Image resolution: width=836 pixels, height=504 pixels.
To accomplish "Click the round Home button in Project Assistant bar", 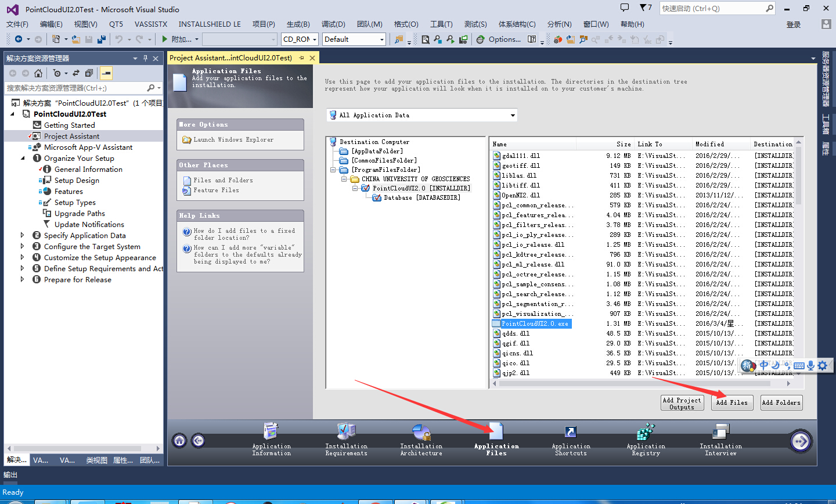I will pyautogui.click(x=180, y=441).
